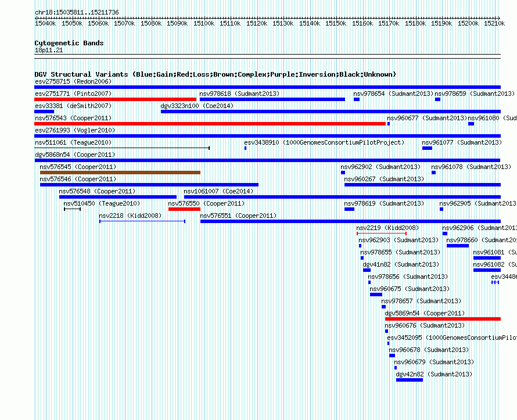Click the nsv961077 (Sudmant2013) label
Screen dimensions: 517x420
pos(462,142)
